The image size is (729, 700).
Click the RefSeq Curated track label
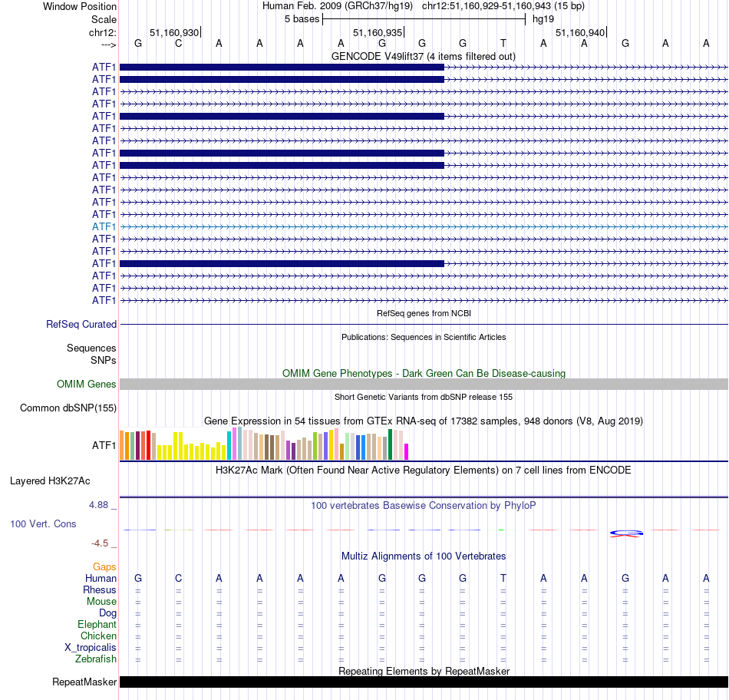coord(81,324)
